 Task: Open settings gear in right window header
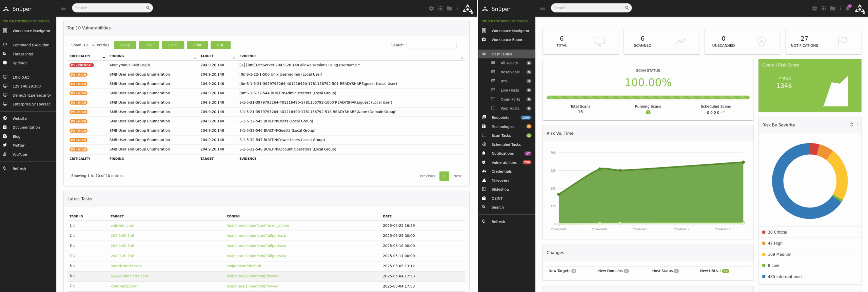tap(814, 8)
